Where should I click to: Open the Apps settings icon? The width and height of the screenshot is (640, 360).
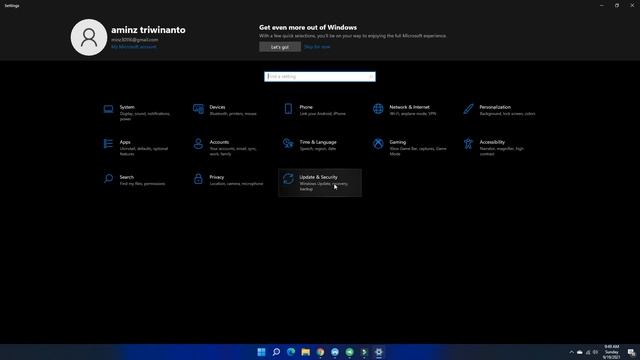pos(108,144)
